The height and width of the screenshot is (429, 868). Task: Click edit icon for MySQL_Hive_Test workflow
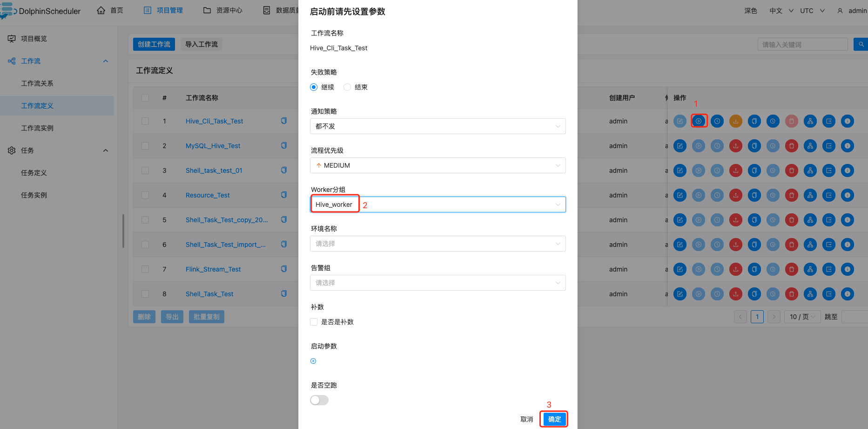(680, 146)
